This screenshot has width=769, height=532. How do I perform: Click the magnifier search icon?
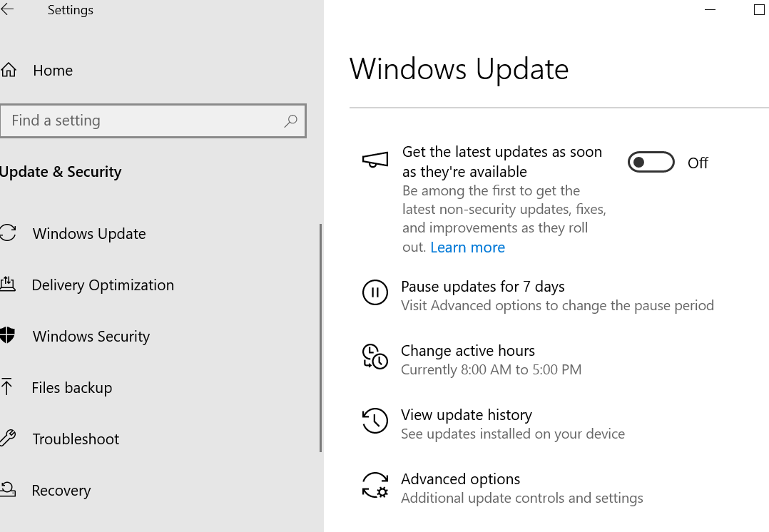291,120
